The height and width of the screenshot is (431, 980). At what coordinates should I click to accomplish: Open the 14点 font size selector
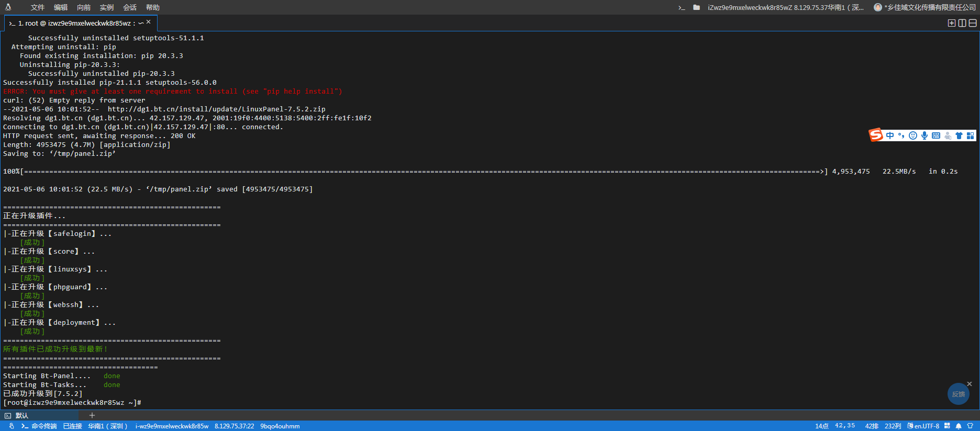tap(821, 426)
